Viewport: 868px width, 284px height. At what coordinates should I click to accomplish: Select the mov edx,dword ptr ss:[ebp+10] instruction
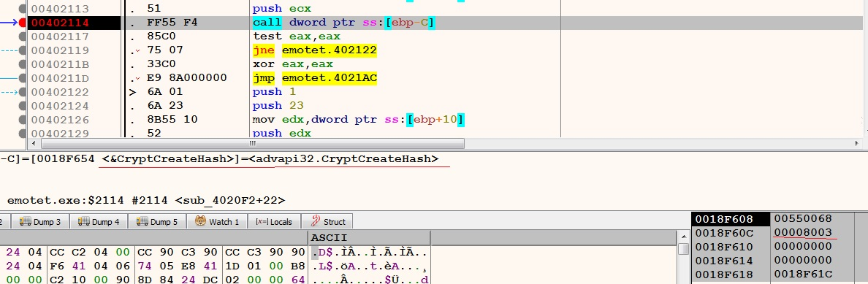[x=358, y=120]
